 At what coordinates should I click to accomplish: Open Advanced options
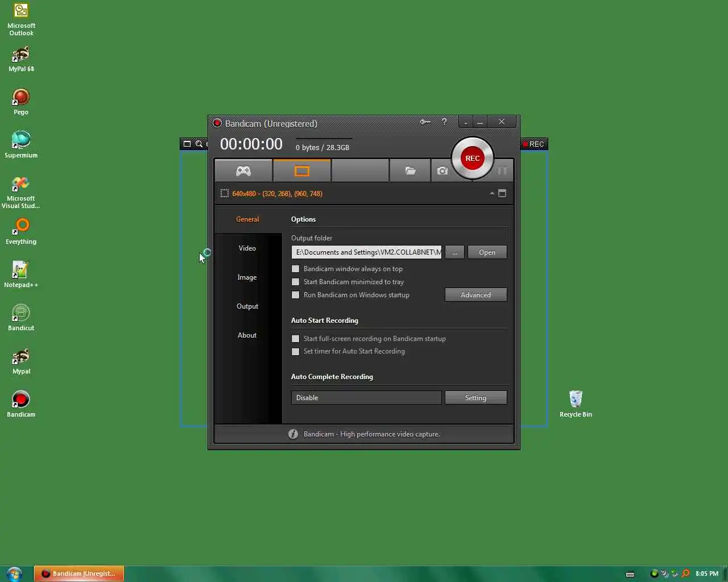475,295
